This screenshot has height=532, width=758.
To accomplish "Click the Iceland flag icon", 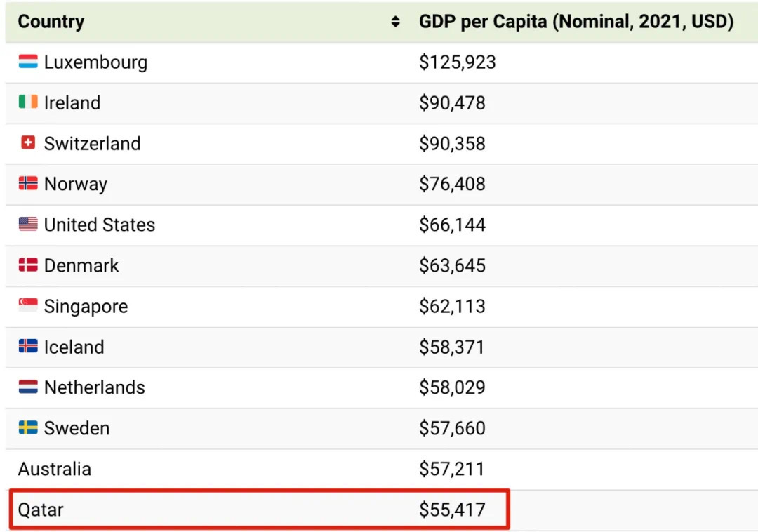I will tap(28, 347).
